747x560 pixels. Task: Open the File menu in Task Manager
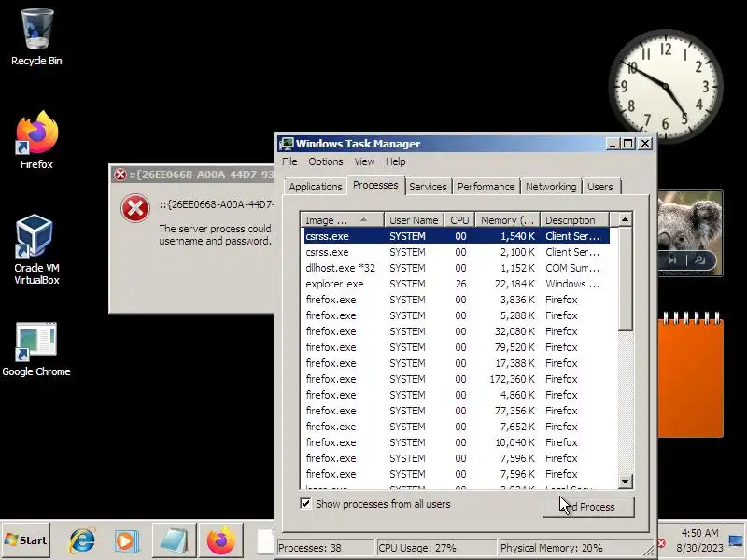click(x=289, y=161)
